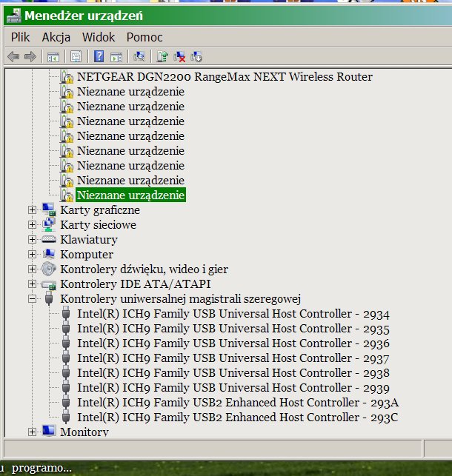Image resolution: width=452 pixels, height=476 pixels.
Task: Update driver using the green up-arrow icon
Action: [162, 56]
